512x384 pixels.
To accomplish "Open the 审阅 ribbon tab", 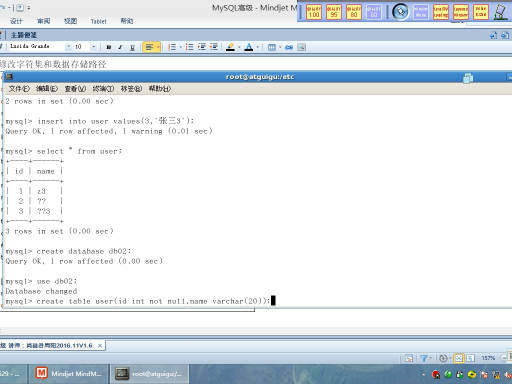I will (x=43, y=21).
